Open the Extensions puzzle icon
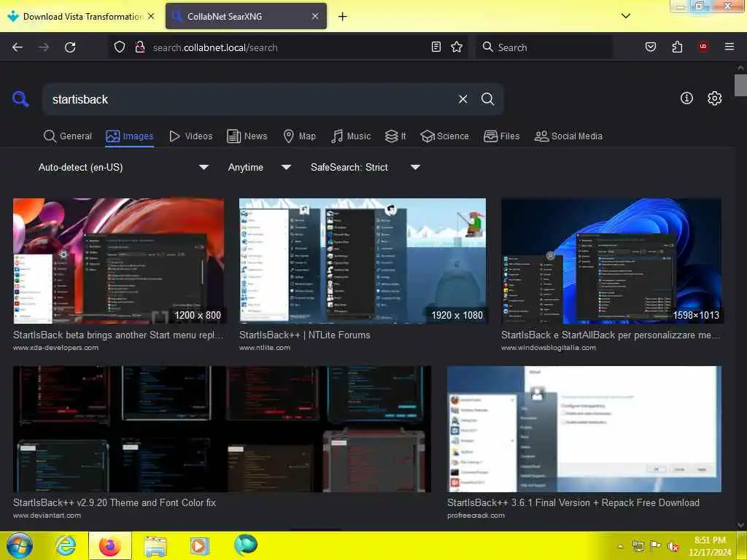The image size is (747, 560). [x=677, y=47]
